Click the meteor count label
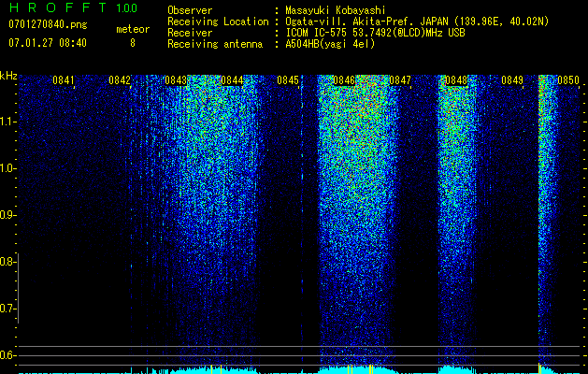Viewport: 588px width, 374px height. tap(133, 29)
